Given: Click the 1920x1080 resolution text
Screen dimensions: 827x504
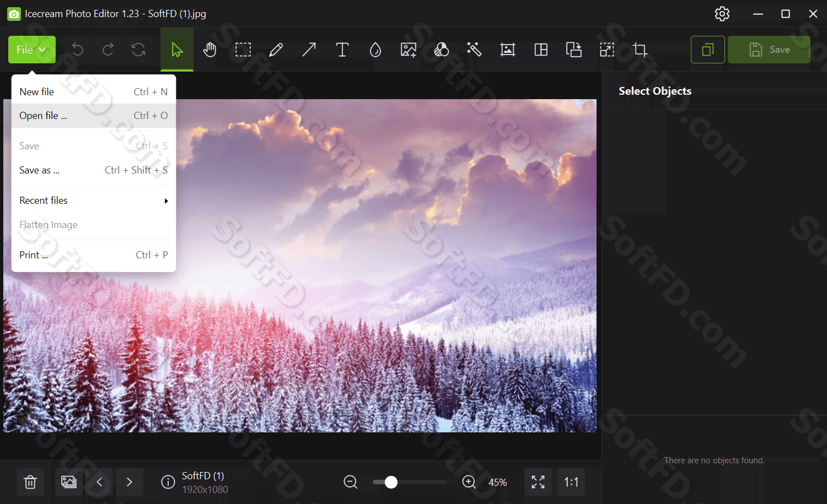Looking at the screenshot, I should coord(205,490).
